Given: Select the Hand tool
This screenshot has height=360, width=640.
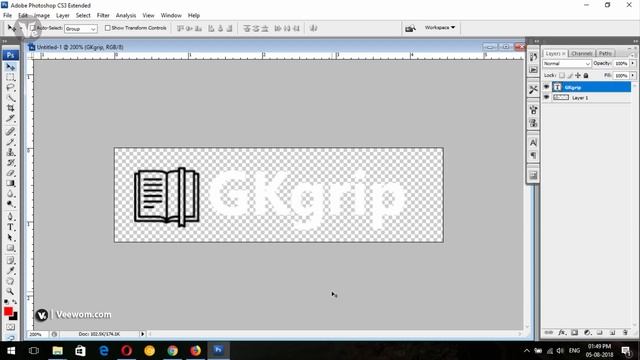Looking at the screenshot, I should point(11,281).
